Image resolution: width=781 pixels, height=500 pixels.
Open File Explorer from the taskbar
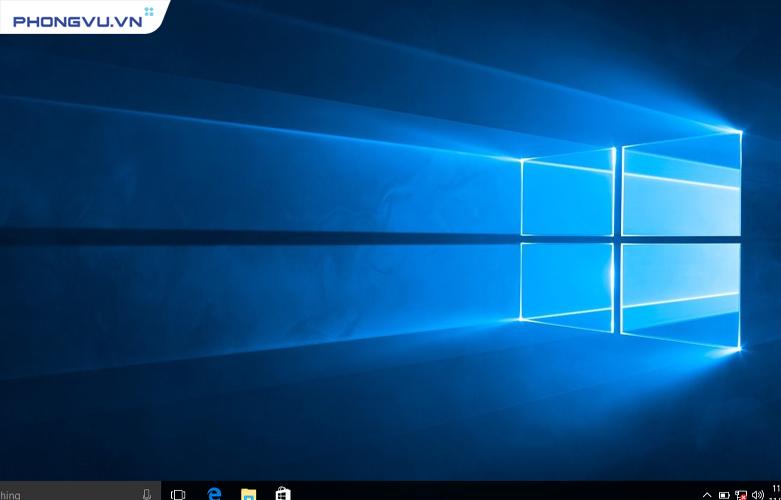pyautogui.click(x=248, y=494)
